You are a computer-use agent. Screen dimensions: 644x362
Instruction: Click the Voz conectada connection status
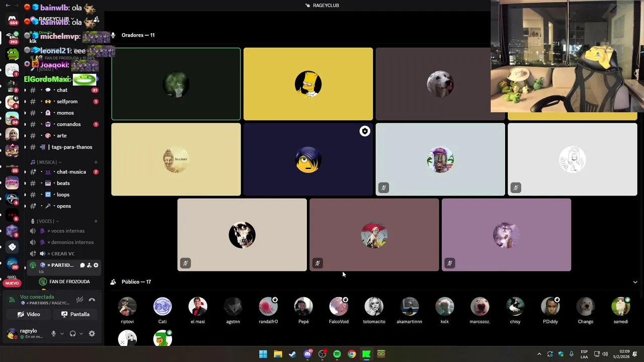[x=37, y=297]
